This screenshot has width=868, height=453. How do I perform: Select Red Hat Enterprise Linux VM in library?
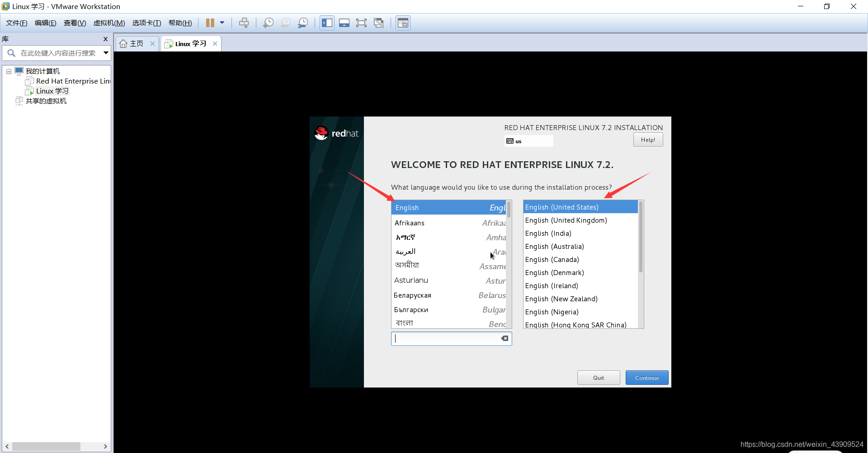pyautogui.click(x=68, y=81)
